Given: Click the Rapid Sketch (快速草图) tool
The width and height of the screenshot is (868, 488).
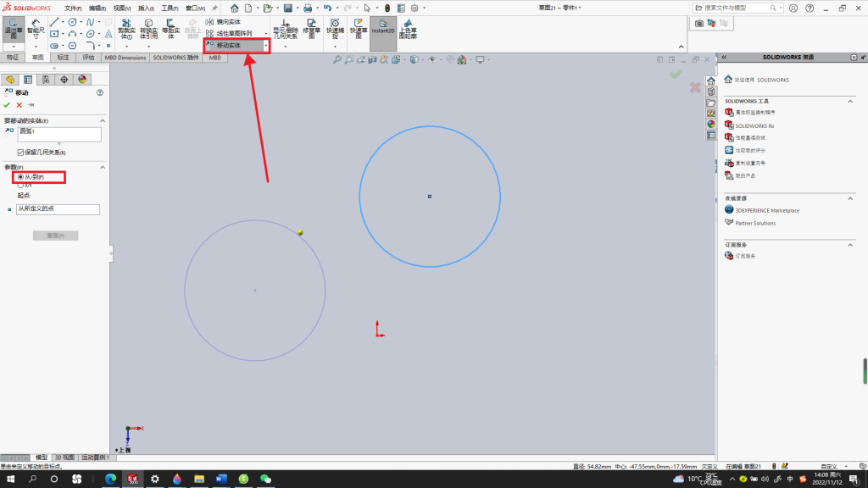Looking at the screenshot, I should coord(359,30).
